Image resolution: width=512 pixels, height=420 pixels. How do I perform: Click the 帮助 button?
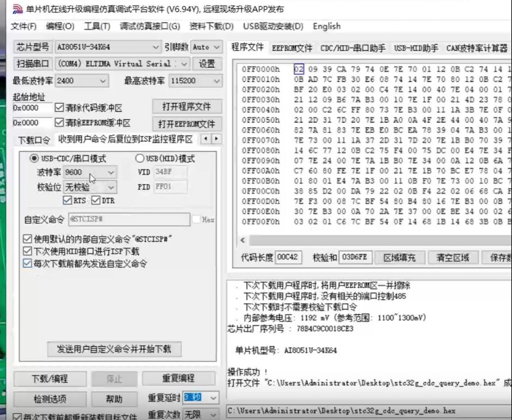tap(114, 398)
